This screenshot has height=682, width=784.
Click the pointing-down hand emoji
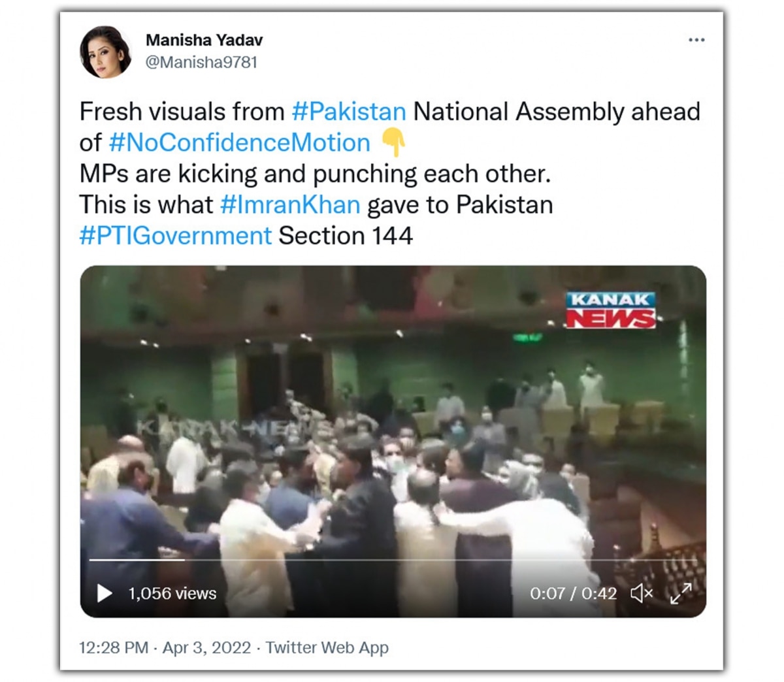[393, 142]
